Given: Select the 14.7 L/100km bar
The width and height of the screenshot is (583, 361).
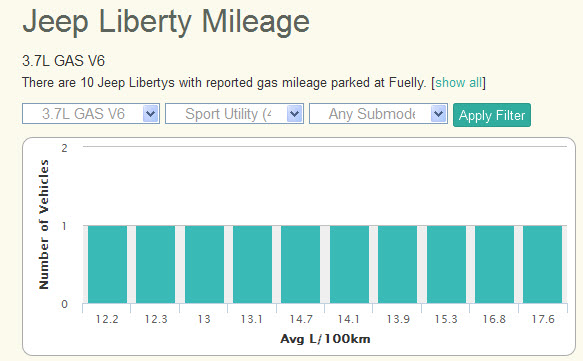Looking at the screenshot, I should click(300, 264).
